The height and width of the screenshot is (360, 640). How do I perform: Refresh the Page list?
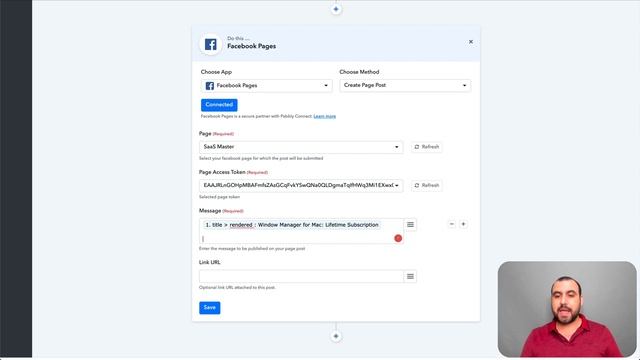[427, 147]
